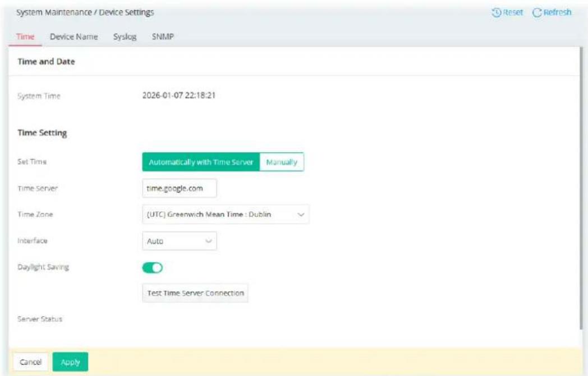Click System Maintenance / Device Settings breadcrumb
This screenshot has width=588, height=376.
point(85,12)
